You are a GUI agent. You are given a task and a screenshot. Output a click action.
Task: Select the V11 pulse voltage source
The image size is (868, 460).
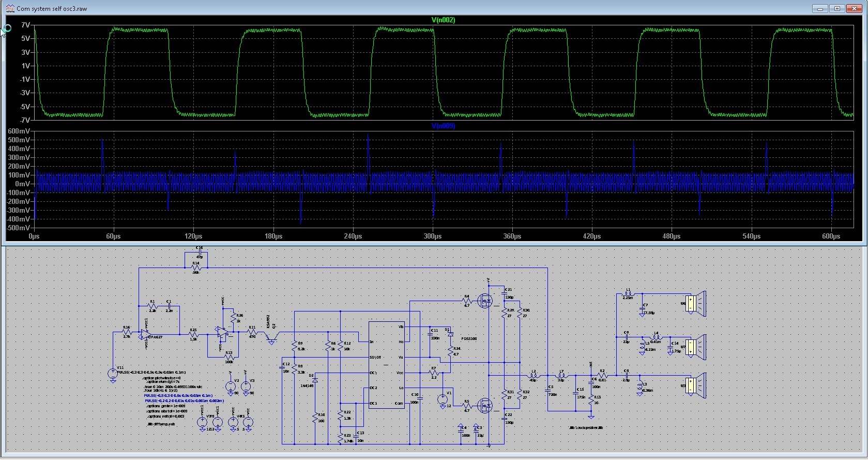click(x=113, y=374)
